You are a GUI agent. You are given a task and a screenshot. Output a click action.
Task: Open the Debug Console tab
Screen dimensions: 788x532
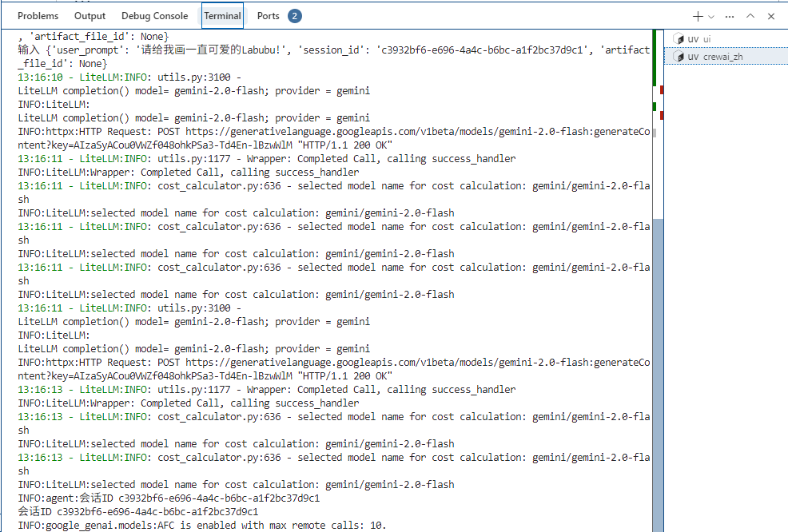(154, 16)
